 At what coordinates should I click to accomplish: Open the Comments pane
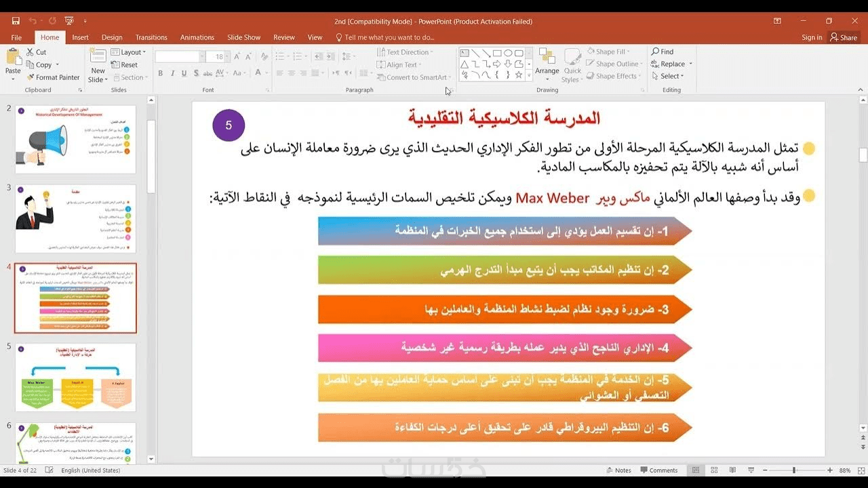[x=658, y=470]
